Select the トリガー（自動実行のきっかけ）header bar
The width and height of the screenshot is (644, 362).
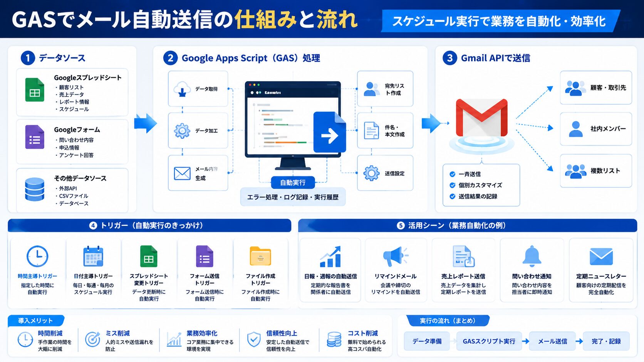click(149, 225)
